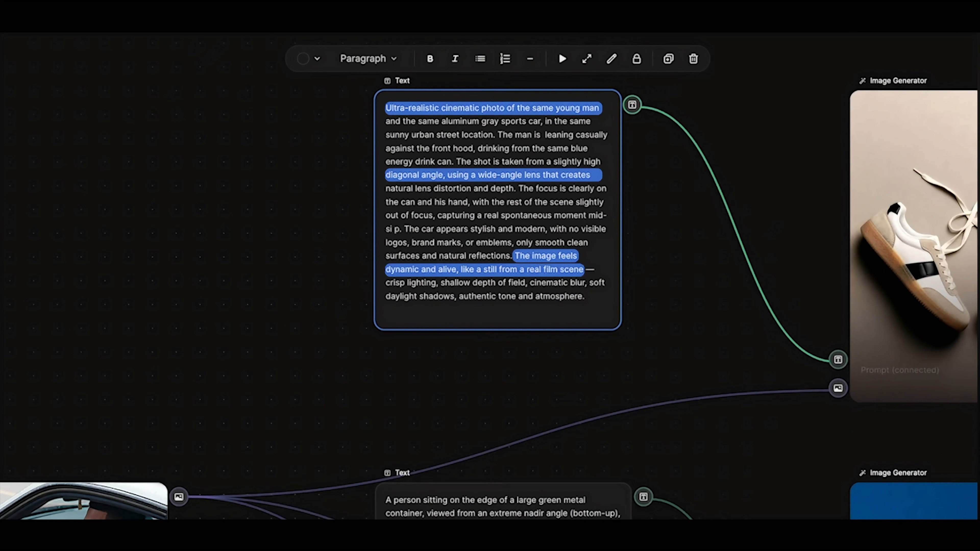Viewport: 980px width, 551px height.
Task: Insert a numbered list
Action: point(505,59)
